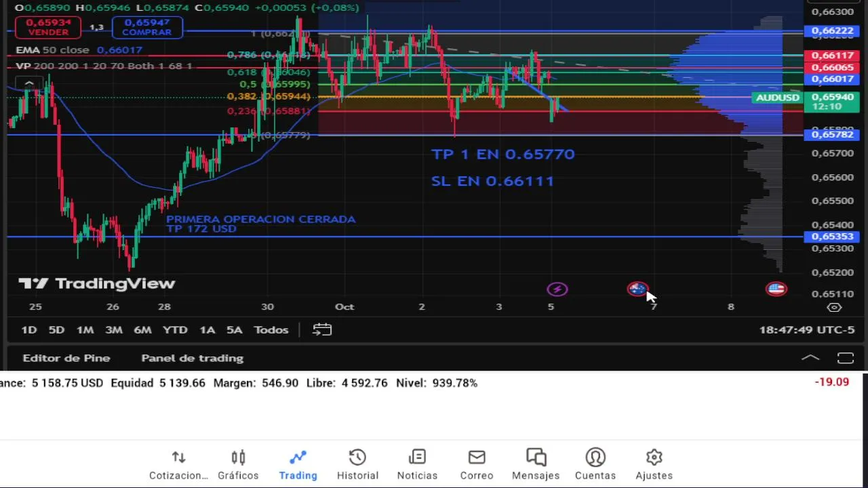The height and width of the screenshot is (488, 868).
Task: Click the 0,66065 red price label
Action: 832,68
